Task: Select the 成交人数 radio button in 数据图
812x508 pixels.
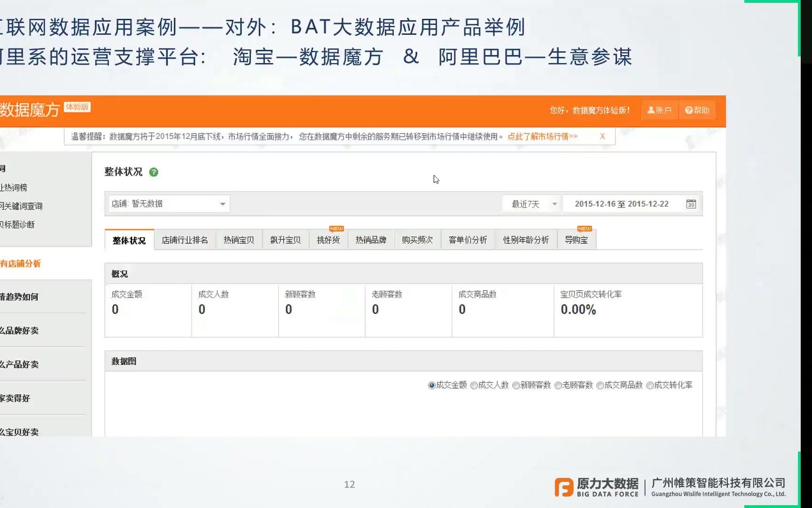Action: pyautogui.click(x=474, y=386)
